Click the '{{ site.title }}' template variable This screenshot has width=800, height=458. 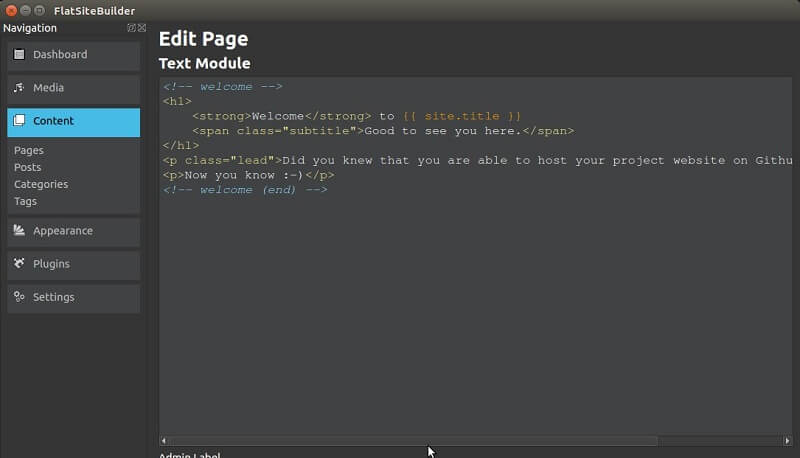[462, 116]
